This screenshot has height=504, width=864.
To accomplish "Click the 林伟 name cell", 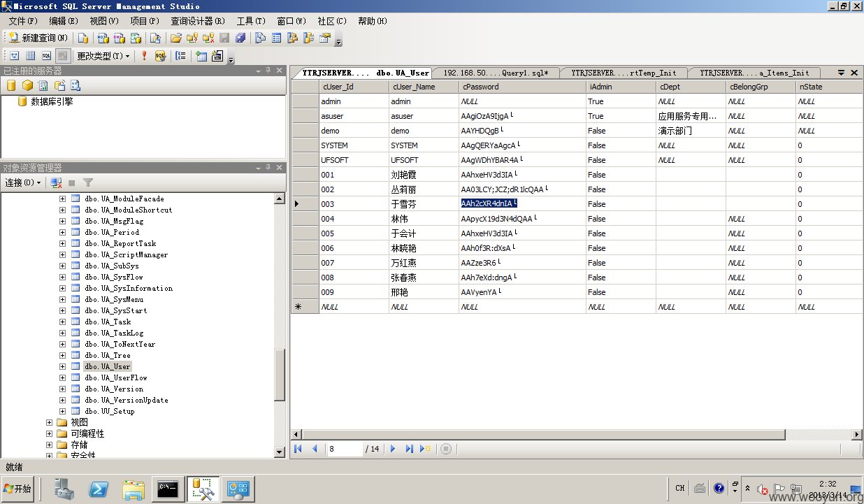I will coord(424,219).
